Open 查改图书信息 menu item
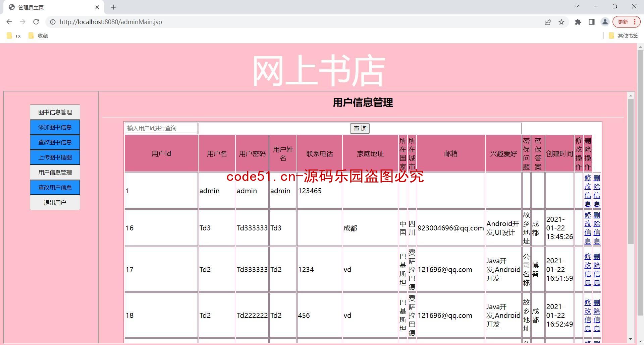This screenshot has height=345, width=644. (55, 142)
